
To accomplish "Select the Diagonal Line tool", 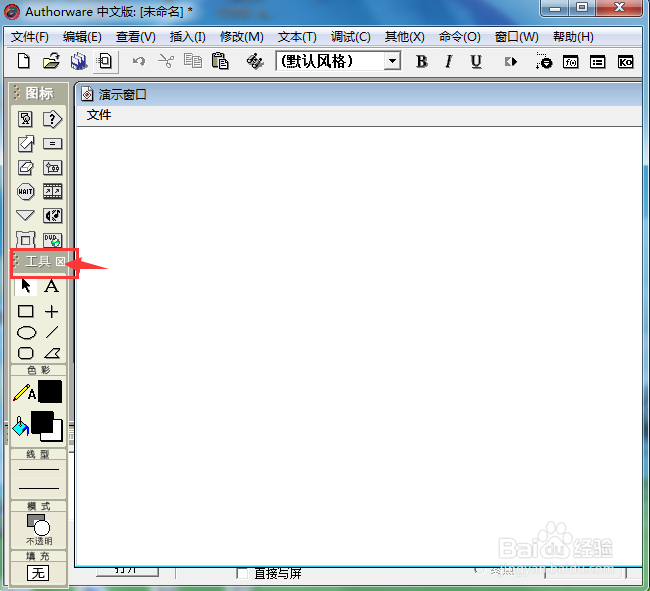I will point(52,332).
